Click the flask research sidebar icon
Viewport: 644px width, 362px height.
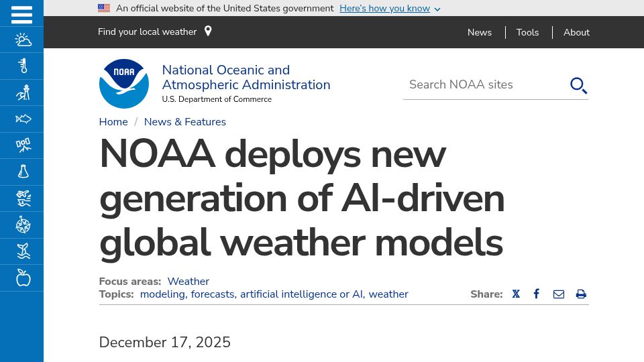tap(23, 172)
